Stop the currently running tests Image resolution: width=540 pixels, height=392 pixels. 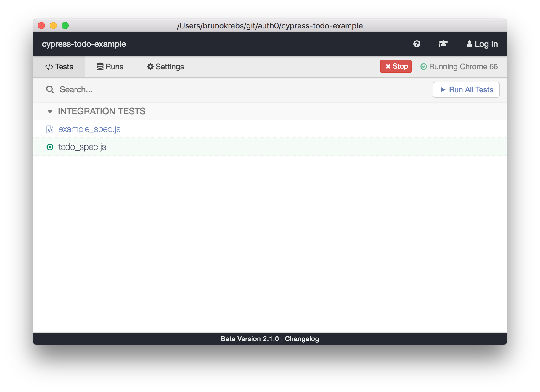point(396,66)
